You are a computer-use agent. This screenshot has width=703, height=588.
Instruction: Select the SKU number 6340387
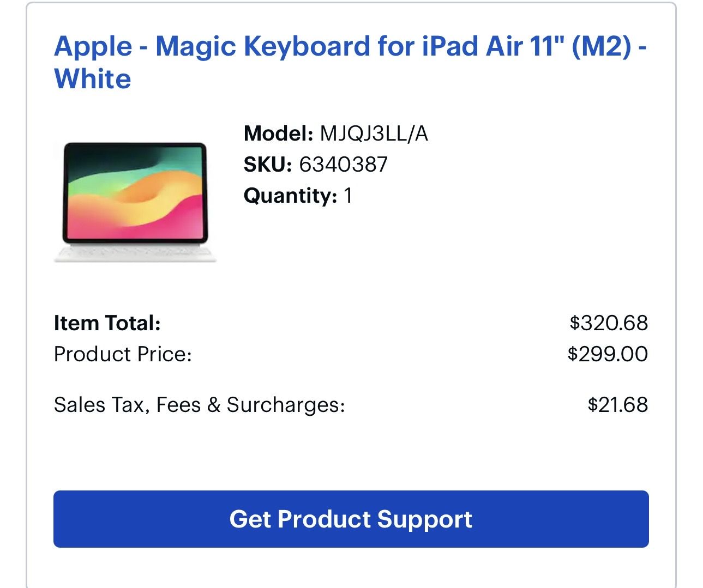point(343,165)
